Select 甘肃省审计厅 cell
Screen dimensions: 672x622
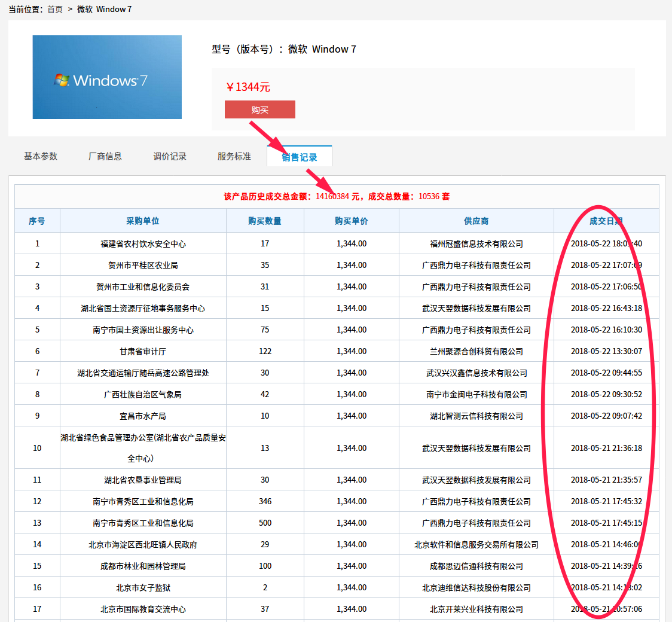coord(143,352)
